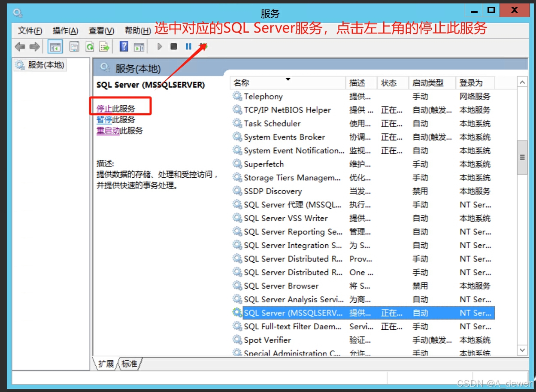
Task: Select the SQL Server 代理 (MSSQL...) service
Action: tap(363, 204)
